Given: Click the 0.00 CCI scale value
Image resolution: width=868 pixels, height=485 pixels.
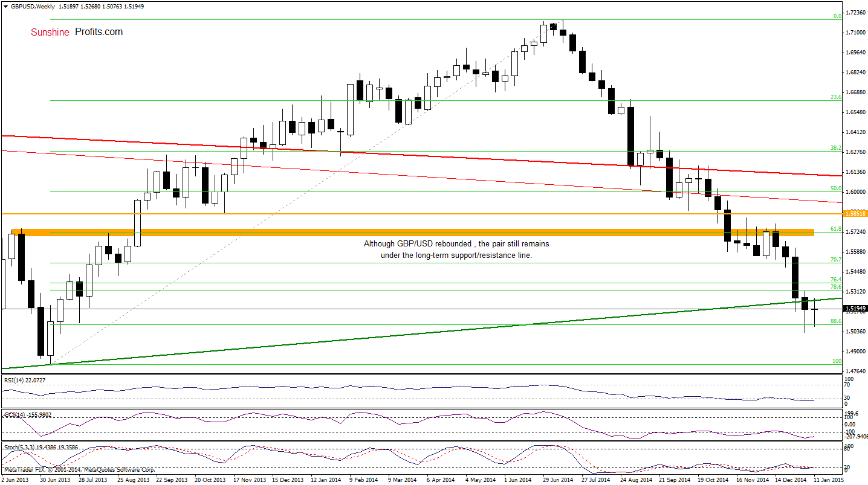Looking at the screenshot, I should pos(851,424).
